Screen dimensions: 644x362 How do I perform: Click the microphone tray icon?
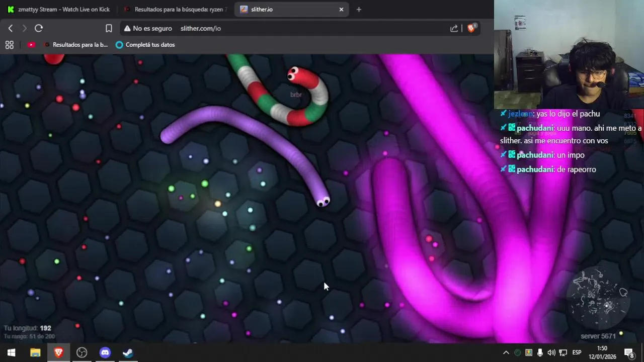point(540,353)
